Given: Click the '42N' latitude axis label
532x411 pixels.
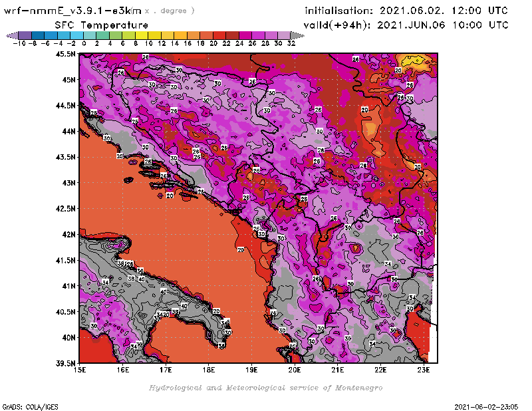Looking at the screenshot, I should click(x=69, y=235).
